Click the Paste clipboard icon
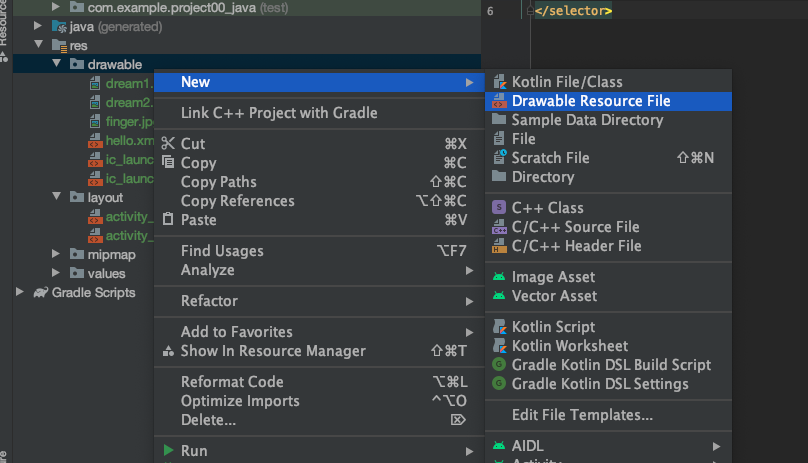 click(x=168, y=219)
